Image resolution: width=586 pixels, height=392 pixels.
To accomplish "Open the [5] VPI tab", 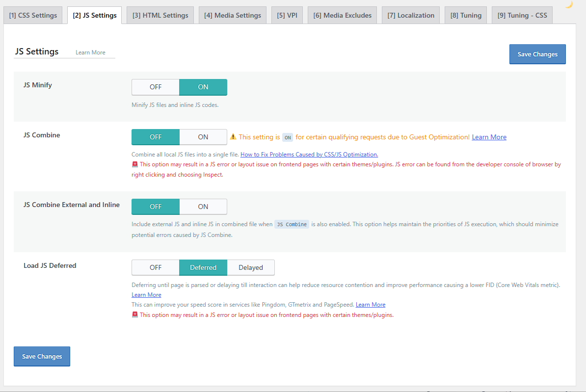I will (287, 15).
